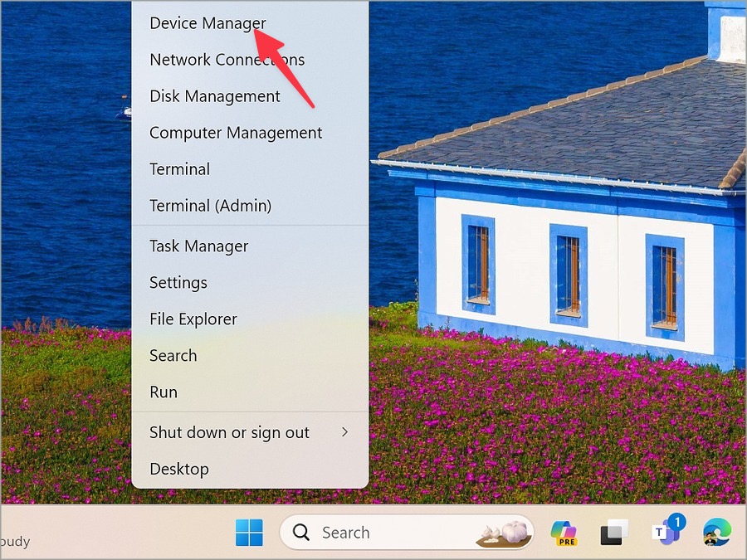Open Device Manager from the menu

coord(250,23)
